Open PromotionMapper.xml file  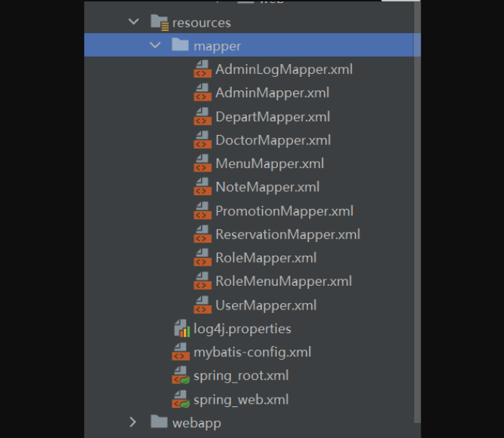[x=284, y=211]
